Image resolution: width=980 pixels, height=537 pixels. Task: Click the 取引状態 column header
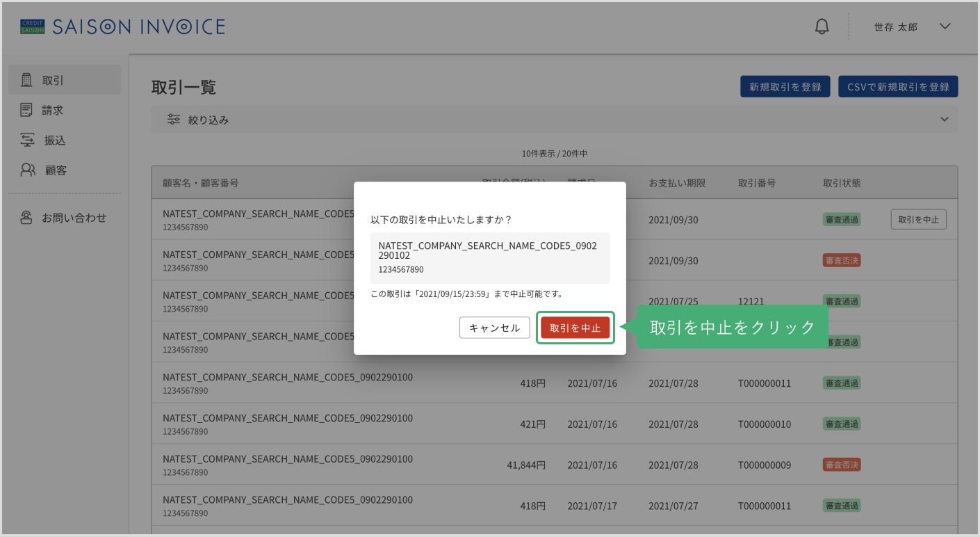click(x=842, y=183)
